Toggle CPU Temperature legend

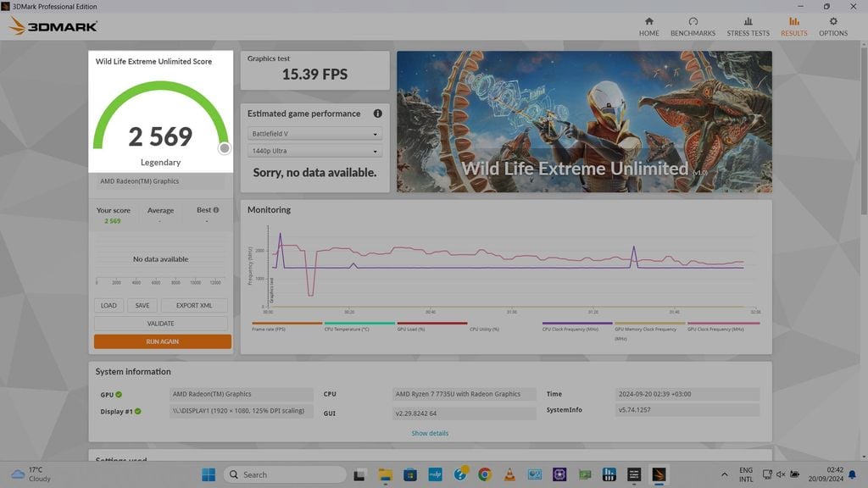pos(359,326)
